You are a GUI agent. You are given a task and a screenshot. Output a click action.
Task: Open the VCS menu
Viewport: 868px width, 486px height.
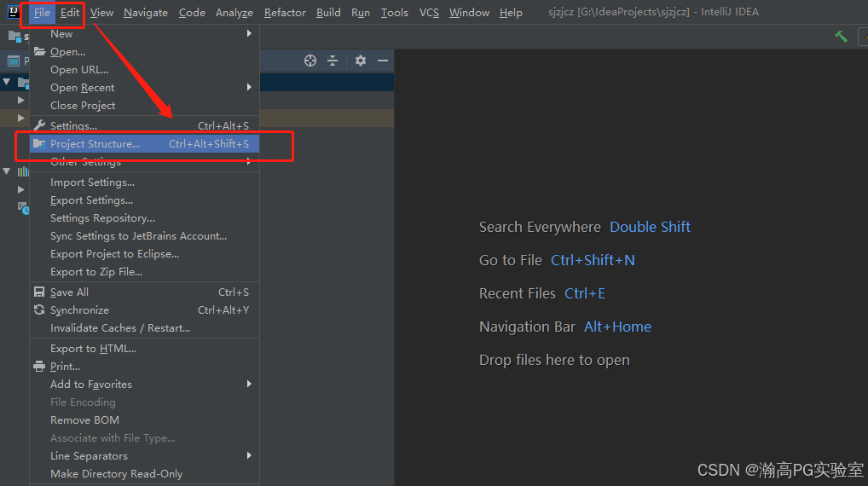click(429, 12)
